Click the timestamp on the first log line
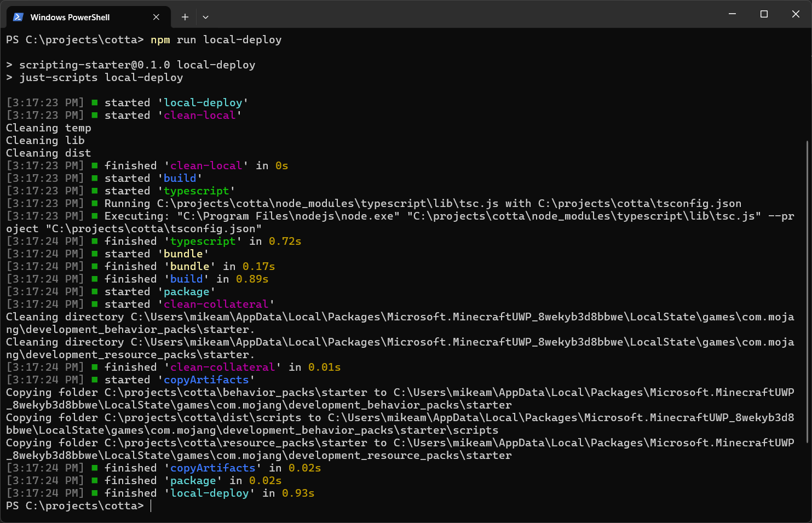The image size is (812, 523). [44, 102]
